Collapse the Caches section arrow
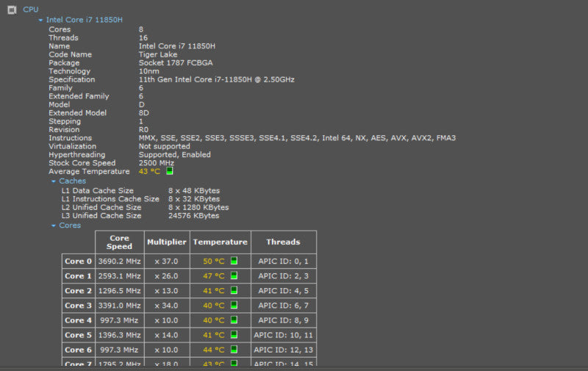 (x=53, y=181)
